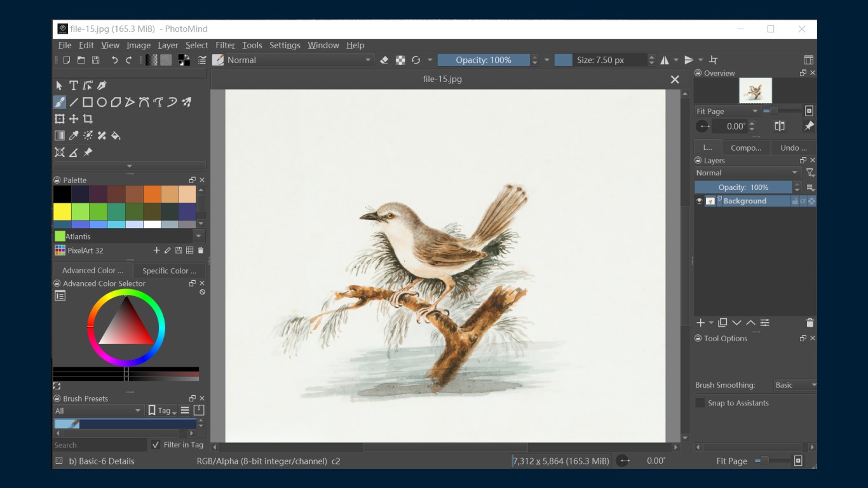The height and width of the screenshot is (488, 868).
Task: Select the Gradient tool
Action: point(59,135)
